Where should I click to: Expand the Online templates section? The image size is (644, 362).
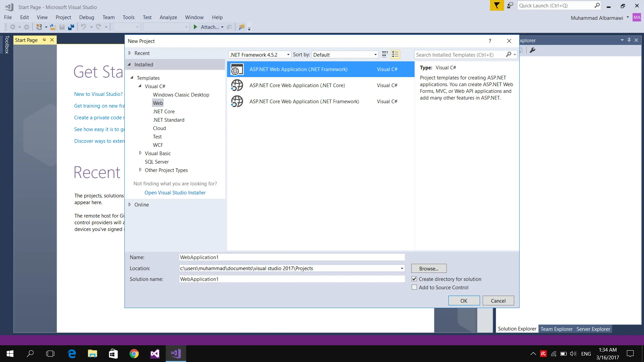coord(130,204)
